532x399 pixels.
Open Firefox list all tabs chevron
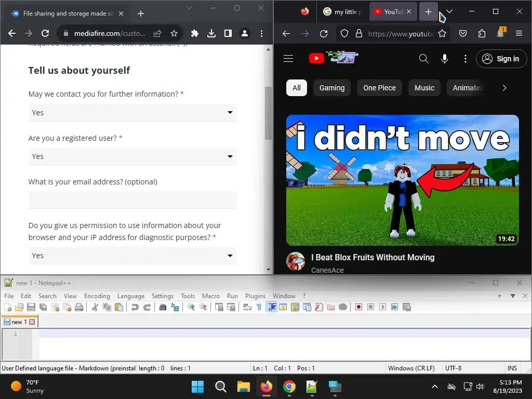[x=449, y=11]
